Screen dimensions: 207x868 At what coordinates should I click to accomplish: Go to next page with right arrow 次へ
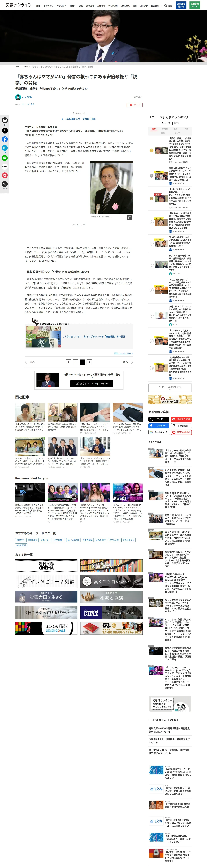point(128,362)
